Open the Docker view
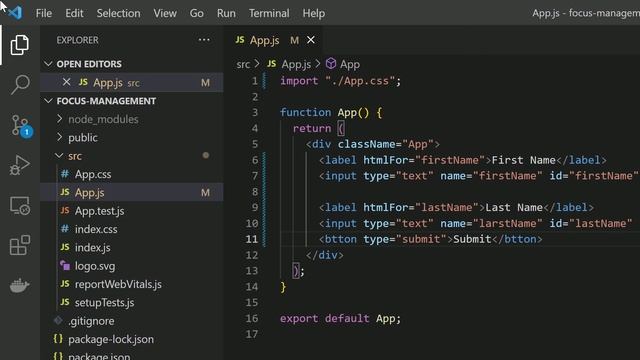Image resolution: width=640 pixels, height=360 pixels. coord(19,285)
